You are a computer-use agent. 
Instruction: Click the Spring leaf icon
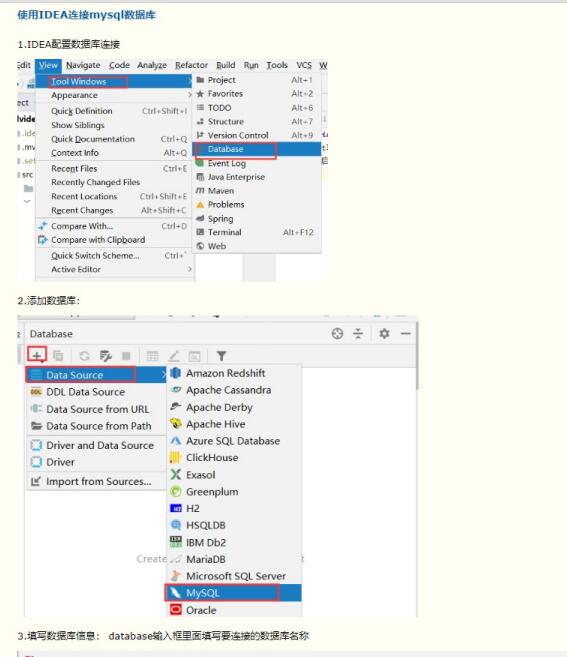click(x=200, y=218)
